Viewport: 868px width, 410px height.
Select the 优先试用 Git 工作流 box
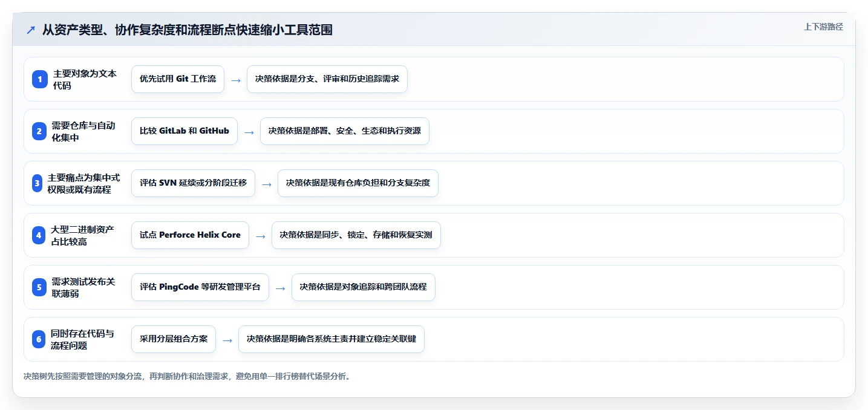pyautogui.click(x=178, y=79)
